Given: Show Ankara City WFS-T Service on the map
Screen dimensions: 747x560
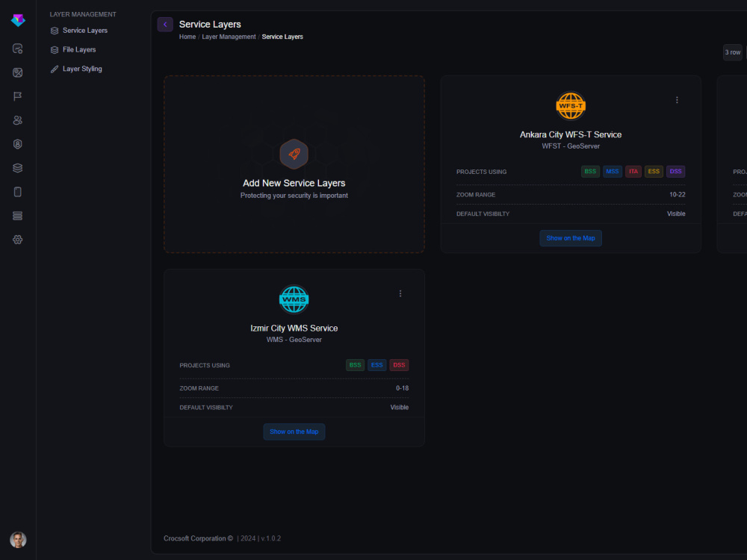Looking at the screenshot, I should tap(571, 238).
